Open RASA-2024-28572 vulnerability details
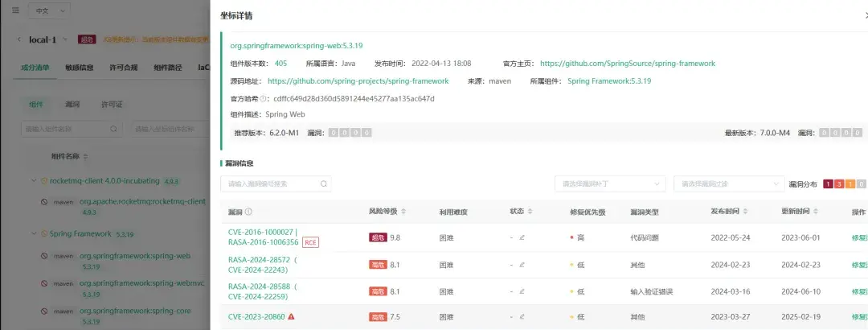 click(263, 265)
